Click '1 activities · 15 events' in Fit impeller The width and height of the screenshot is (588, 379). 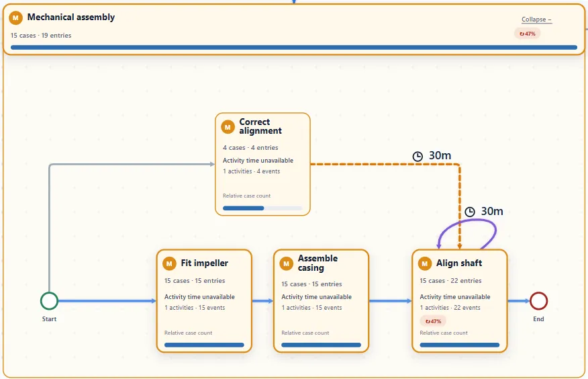(195, 308)
